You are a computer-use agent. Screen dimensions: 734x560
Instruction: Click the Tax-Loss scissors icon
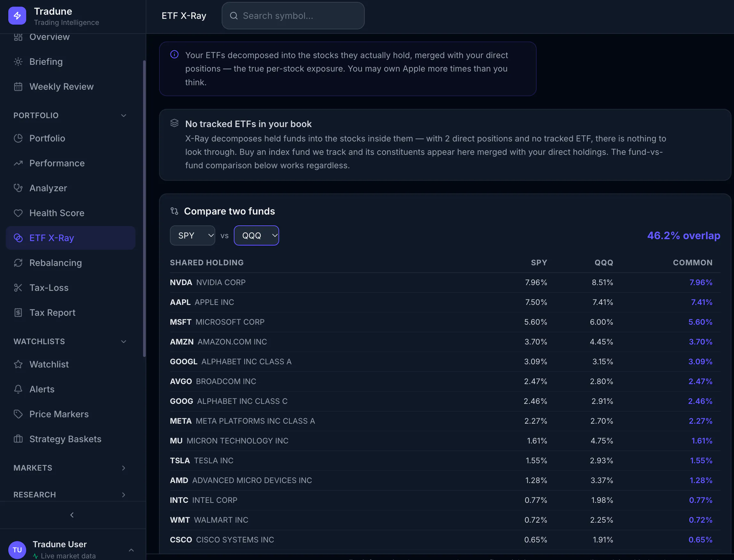coord(18,288)
